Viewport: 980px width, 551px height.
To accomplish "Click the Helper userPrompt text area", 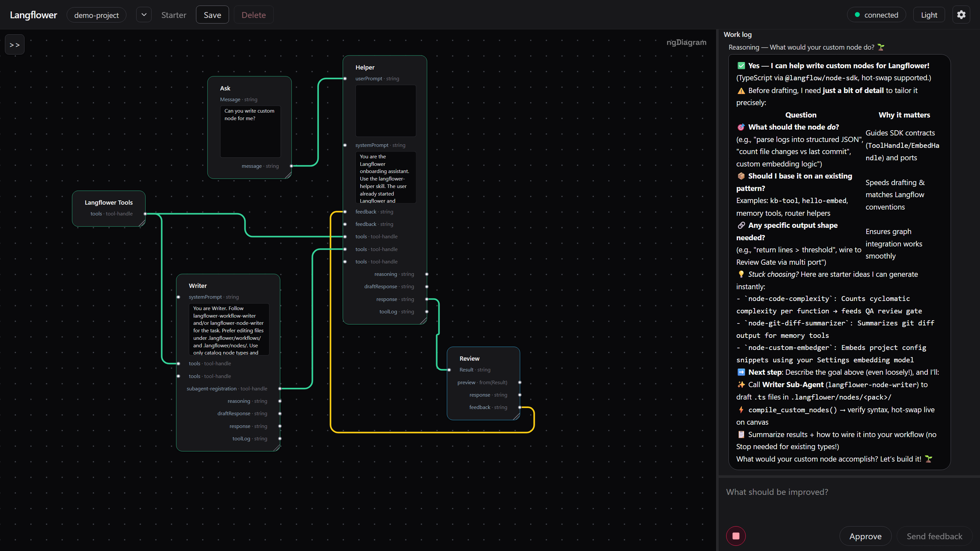I will pyautogui.click(x=385, y=110).
